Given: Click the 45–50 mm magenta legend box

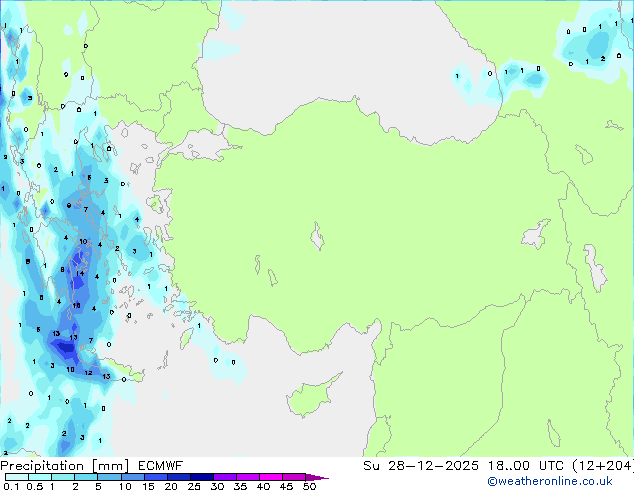Looking at the screenshot, I should click(294, 477).
